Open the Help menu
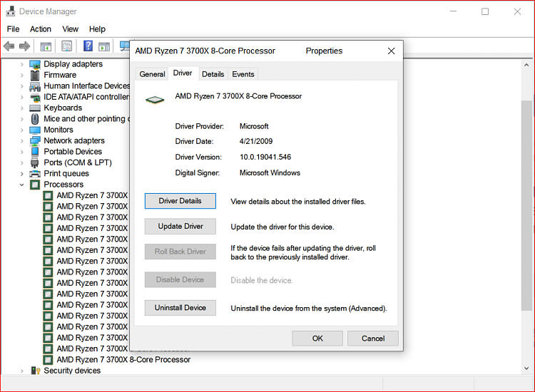Screen dimensions: 535x392 (x=97, y=29)
